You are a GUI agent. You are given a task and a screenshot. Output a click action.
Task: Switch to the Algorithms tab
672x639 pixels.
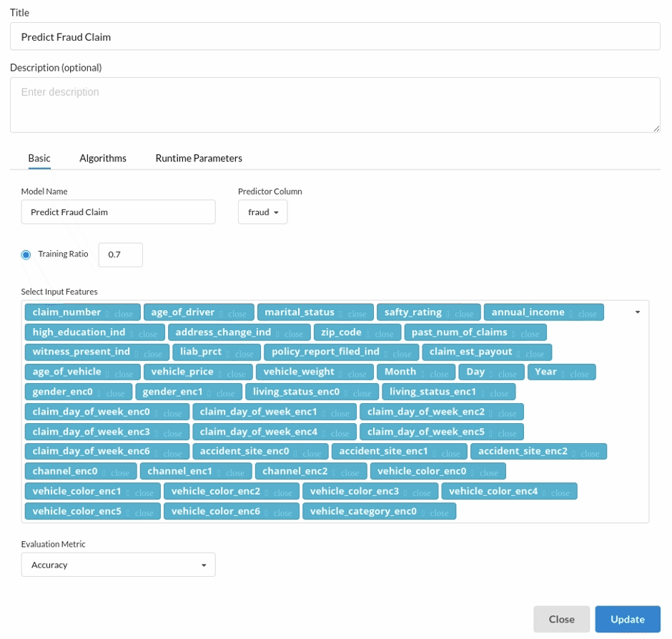coord(103,158)
